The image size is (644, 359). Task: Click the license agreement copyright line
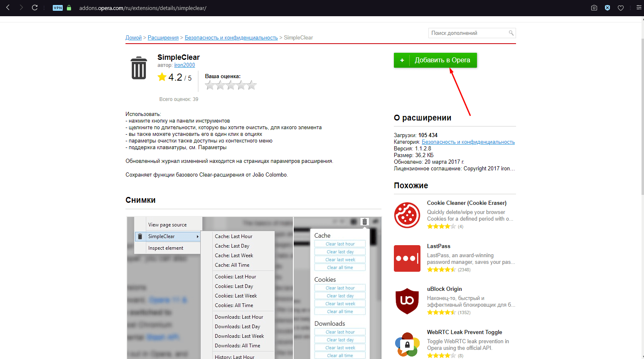455,168
